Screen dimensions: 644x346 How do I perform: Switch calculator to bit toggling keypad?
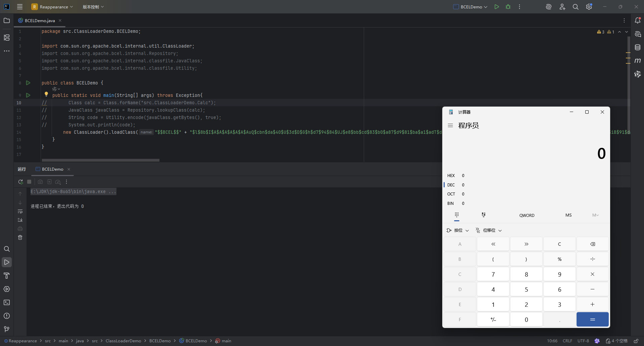pos(484,215)
